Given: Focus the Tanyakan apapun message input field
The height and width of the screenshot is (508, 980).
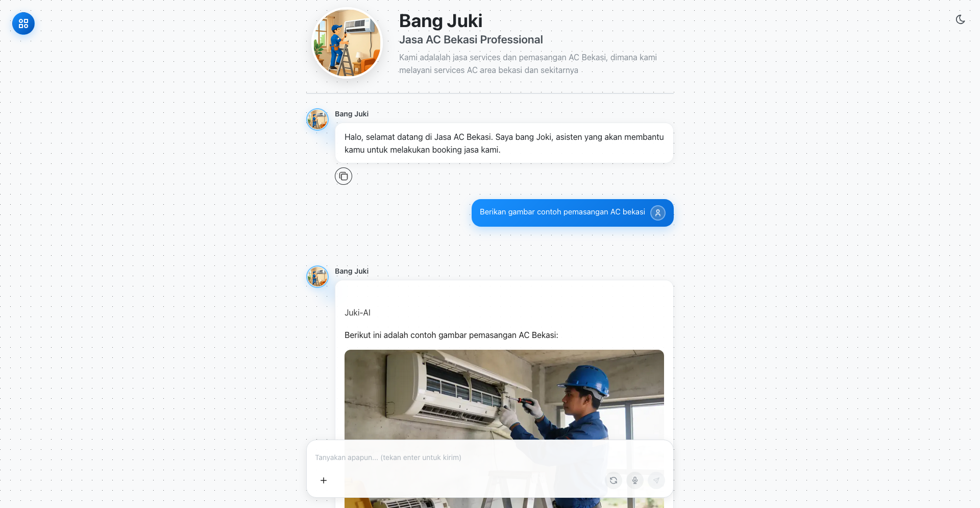Looking at the screenshot, I should click(x=490, y=457).
